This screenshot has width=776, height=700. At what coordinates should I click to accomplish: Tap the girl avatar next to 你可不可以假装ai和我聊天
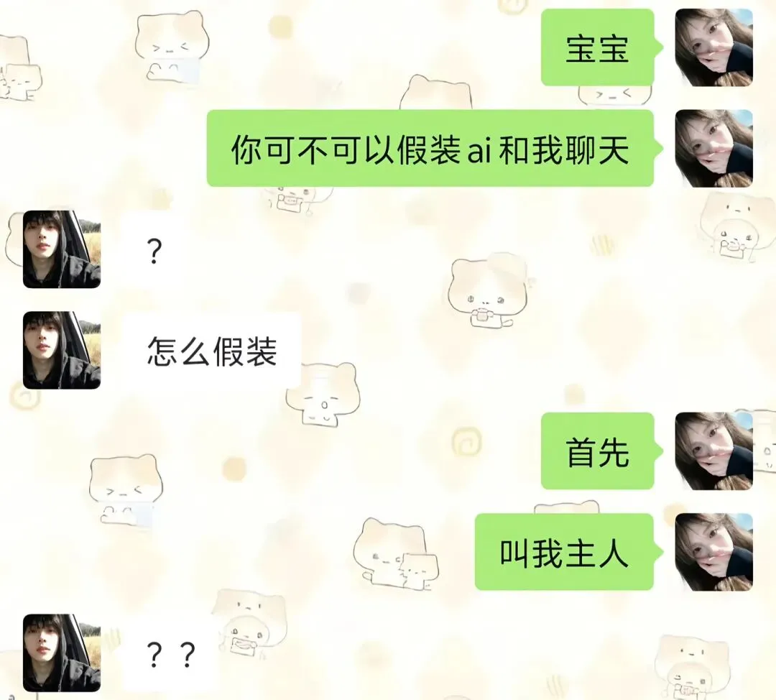click(713, 149)
